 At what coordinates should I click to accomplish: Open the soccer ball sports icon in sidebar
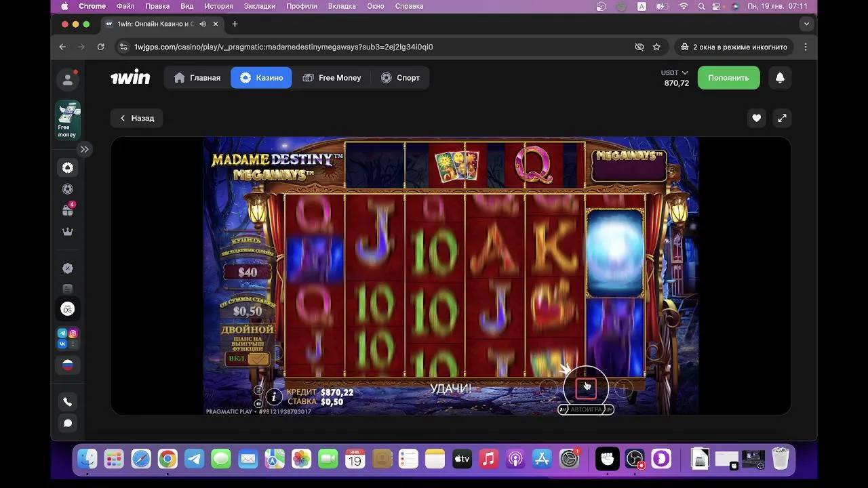click(x=68, y=189)
